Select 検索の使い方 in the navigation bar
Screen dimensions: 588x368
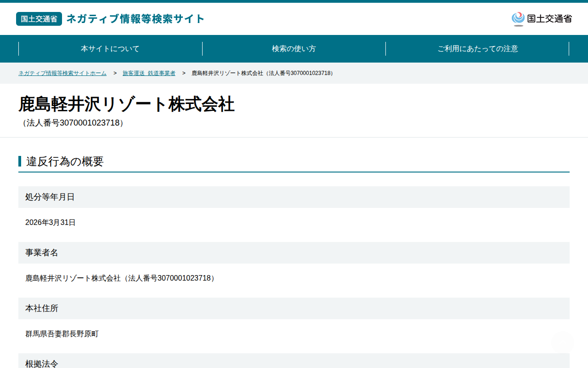(x=294, y=49)
